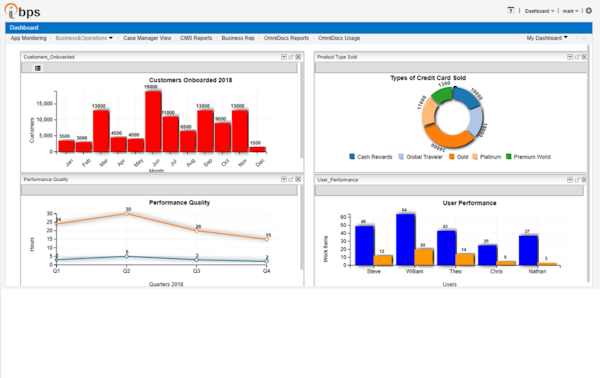
Task: Pop out the User_Performance widget
Action: 577,180
